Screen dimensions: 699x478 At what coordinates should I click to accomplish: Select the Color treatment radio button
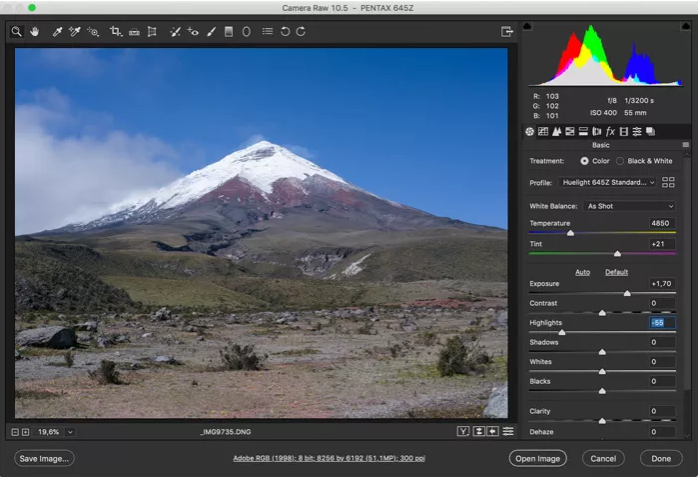pos(585,161)
